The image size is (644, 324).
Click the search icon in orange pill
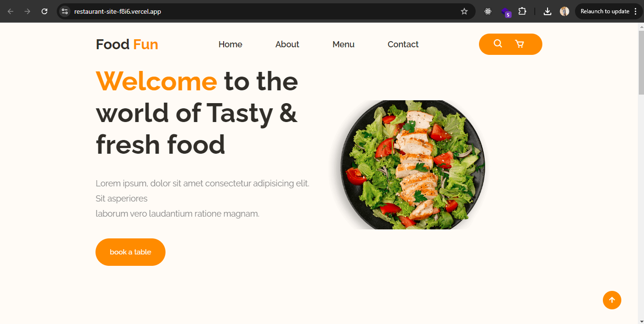(x=498, y=44)
